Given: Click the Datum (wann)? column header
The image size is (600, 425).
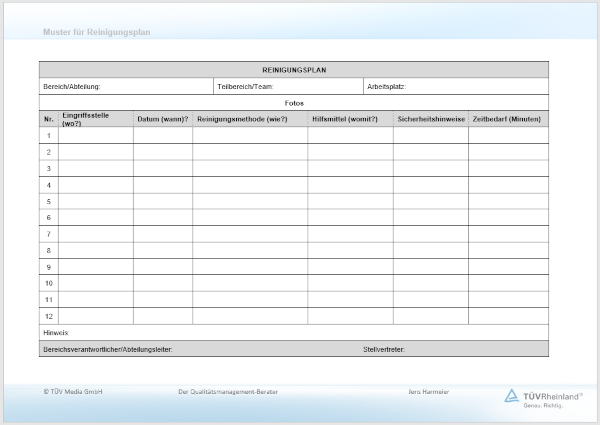Looking at the screenshot, I should pyautogui.click(x=162, y=119).
